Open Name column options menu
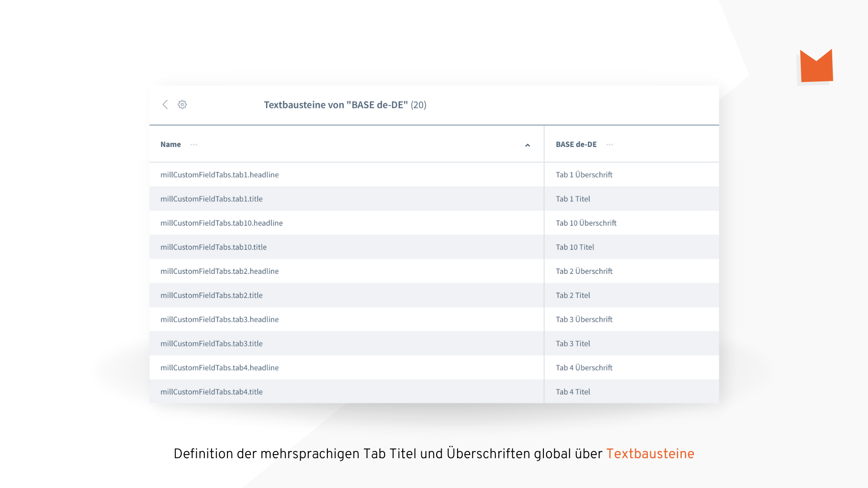 (194, 145)
